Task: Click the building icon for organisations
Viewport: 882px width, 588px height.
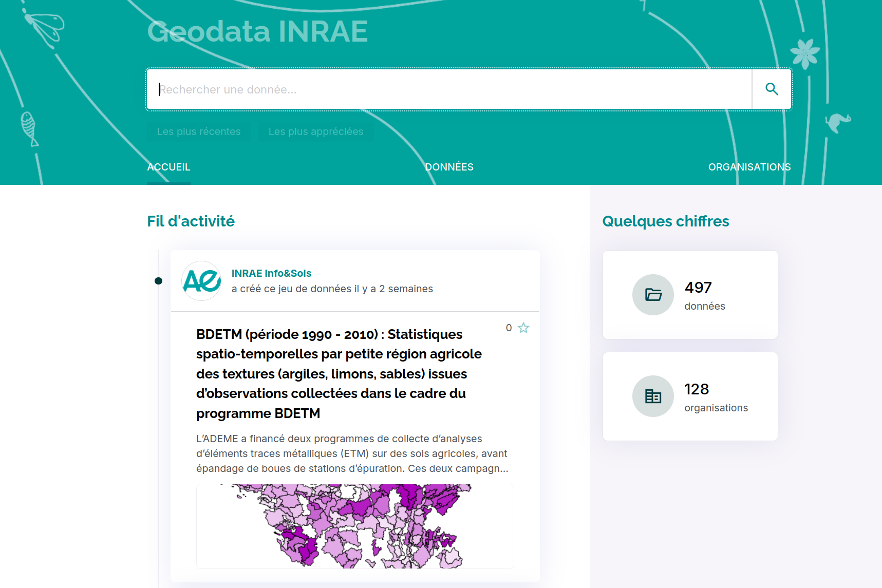Action: [653, 396]
